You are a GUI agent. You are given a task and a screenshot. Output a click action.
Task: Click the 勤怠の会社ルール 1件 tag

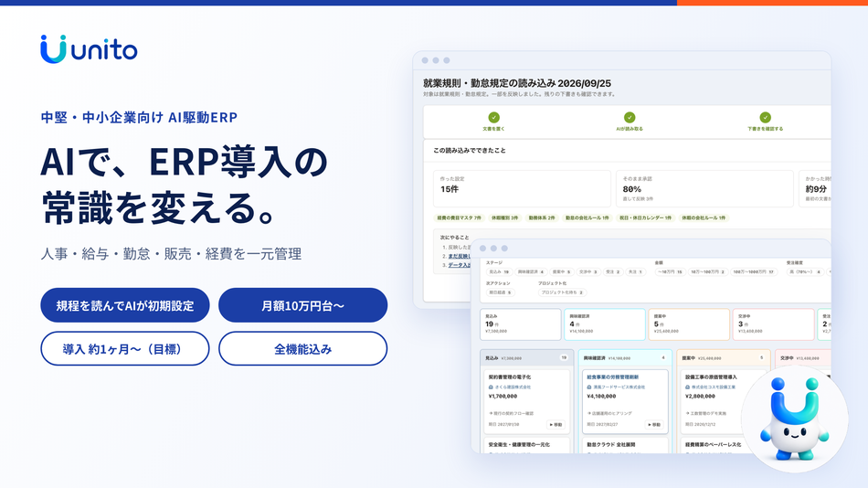(587, 218)
